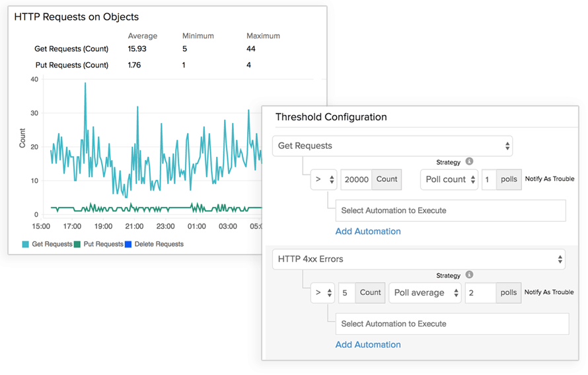Change the comparison operator for HTTP 4xx Errors
This screenshot has width=588, height=375.
(322, 293)
